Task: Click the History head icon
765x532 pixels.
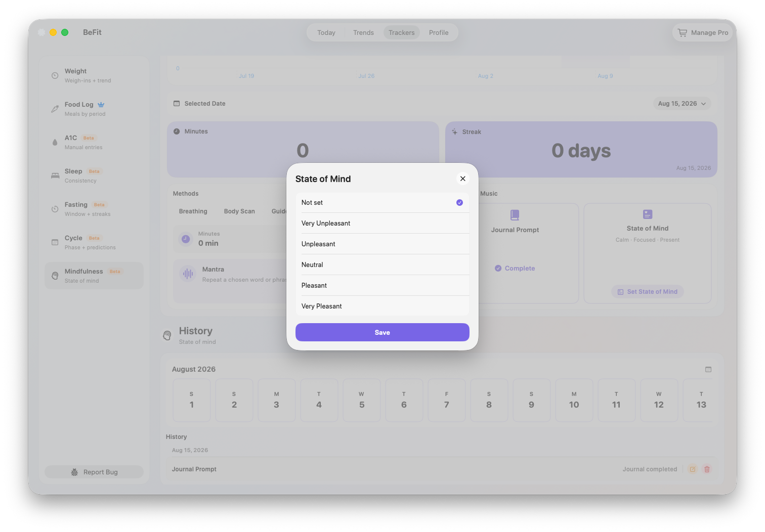Action: [167, 335]
